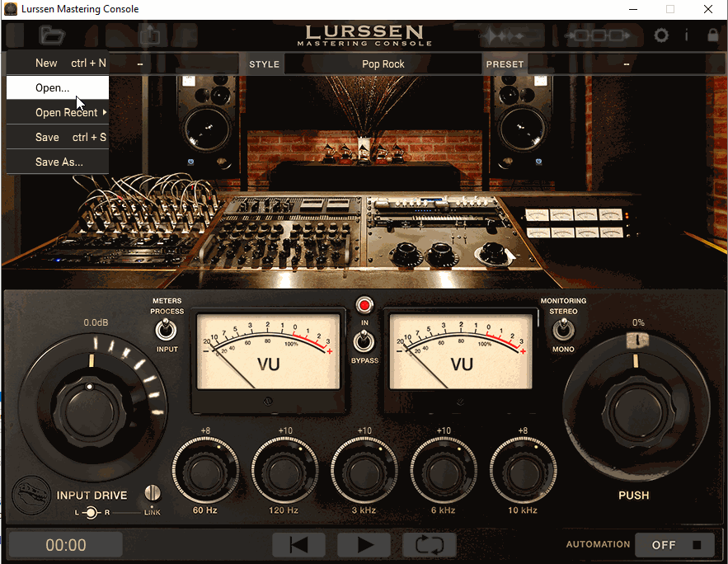
Task: Expand the Open Recent submenu
Action: pyautogui.click(x=58, y=113)
